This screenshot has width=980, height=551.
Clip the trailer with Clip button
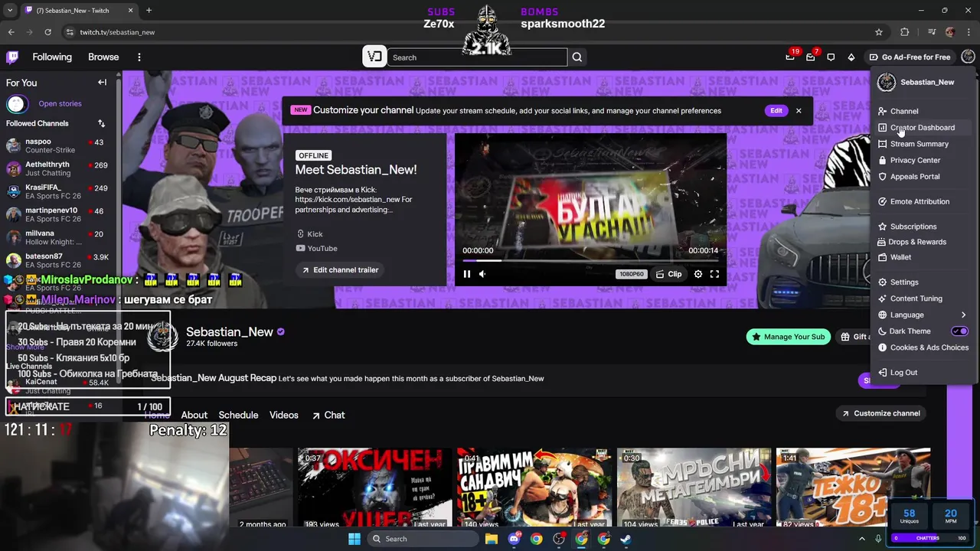tap(668, 274)
